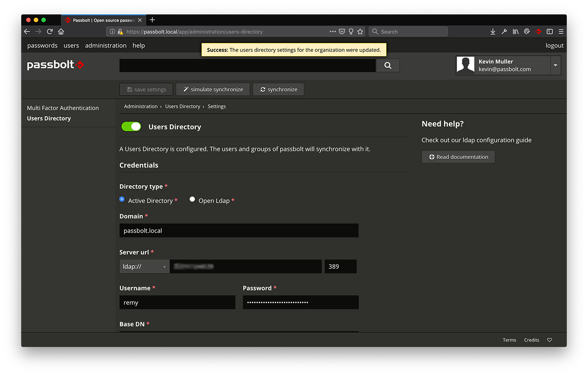Click the globe palette extension icon
588x375 pixels.
tap(527, 32)
